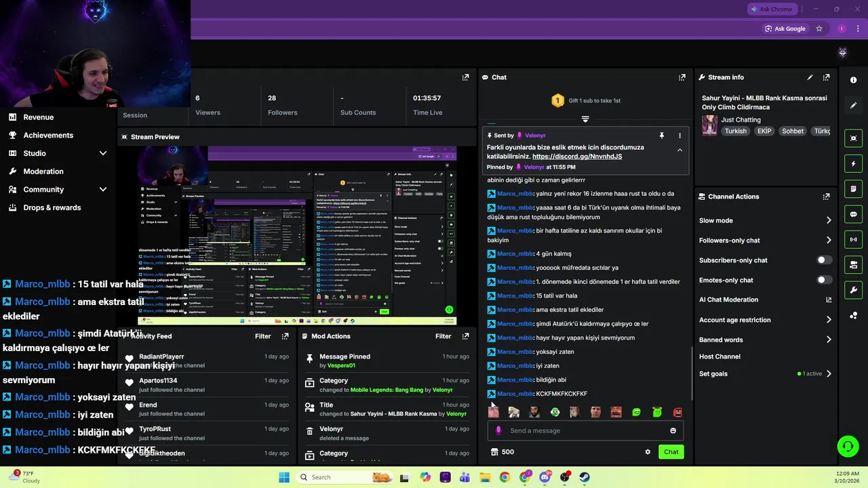Click the chat scrollbar
This screenshot has width=868, height=488.
pos(691,373)
